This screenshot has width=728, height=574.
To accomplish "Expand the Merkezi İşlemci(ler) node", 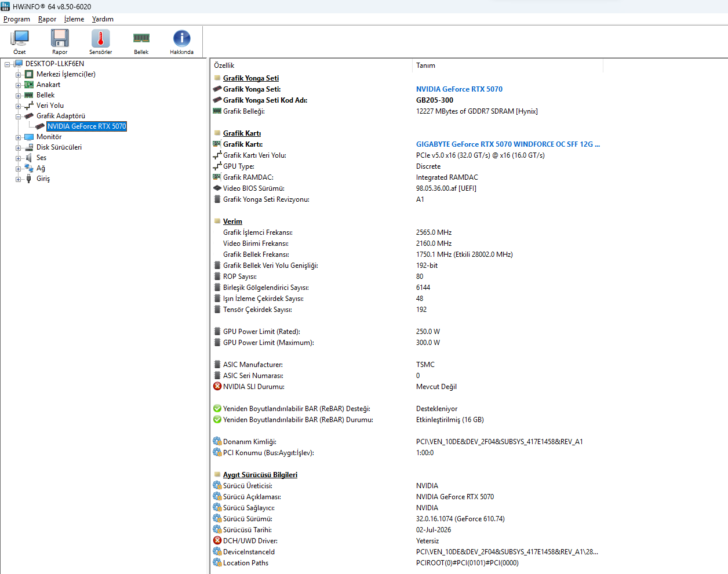I will (x=18, y=75).
